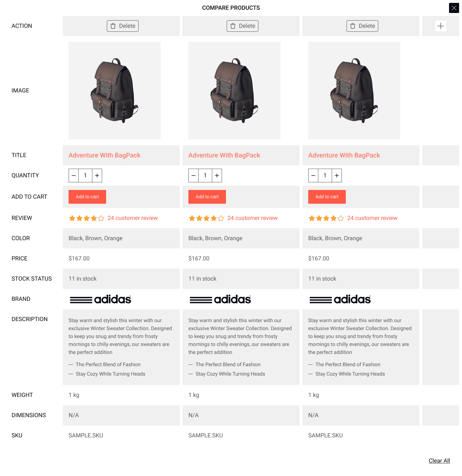462x476 pixels.
Task: Decrease quantity of the third product
Action: click(x=313, y=176)
